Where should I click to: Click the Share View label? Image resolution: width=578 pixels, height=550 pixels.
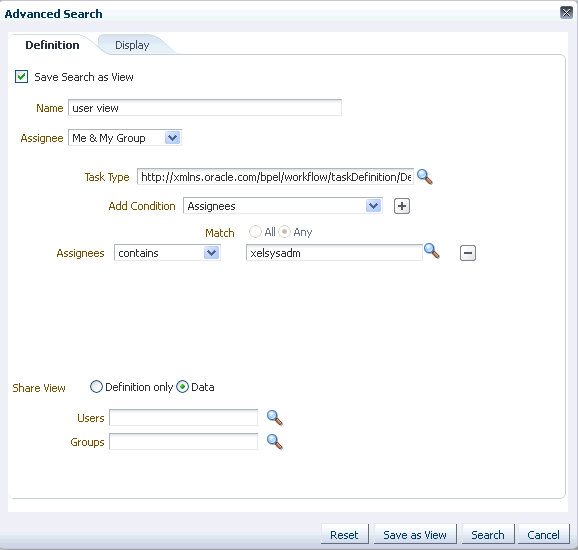coord(39,388)
